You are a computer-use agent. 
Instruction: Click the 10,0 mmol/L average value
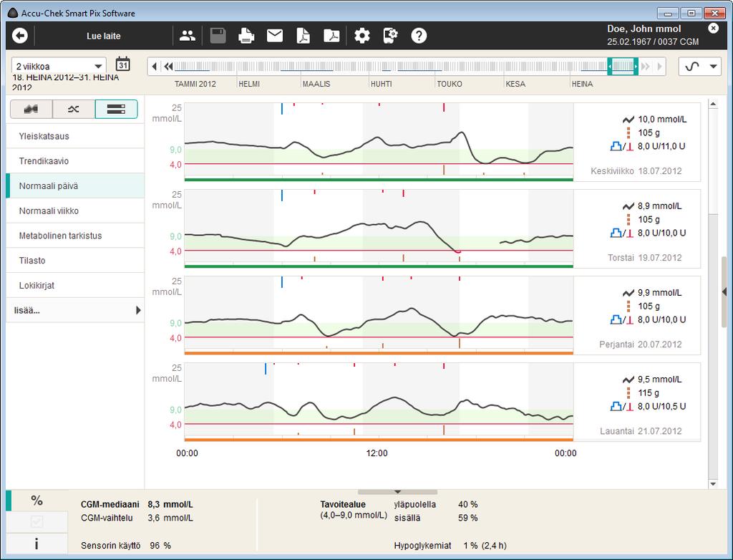(662, 120)
